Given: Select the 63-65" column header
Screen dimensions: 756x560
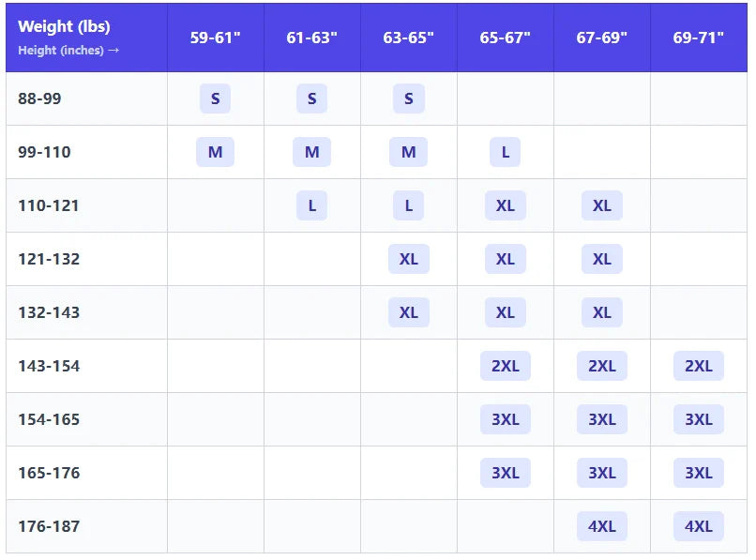Looking at the screenshot, I should click(x=408, y=38).
